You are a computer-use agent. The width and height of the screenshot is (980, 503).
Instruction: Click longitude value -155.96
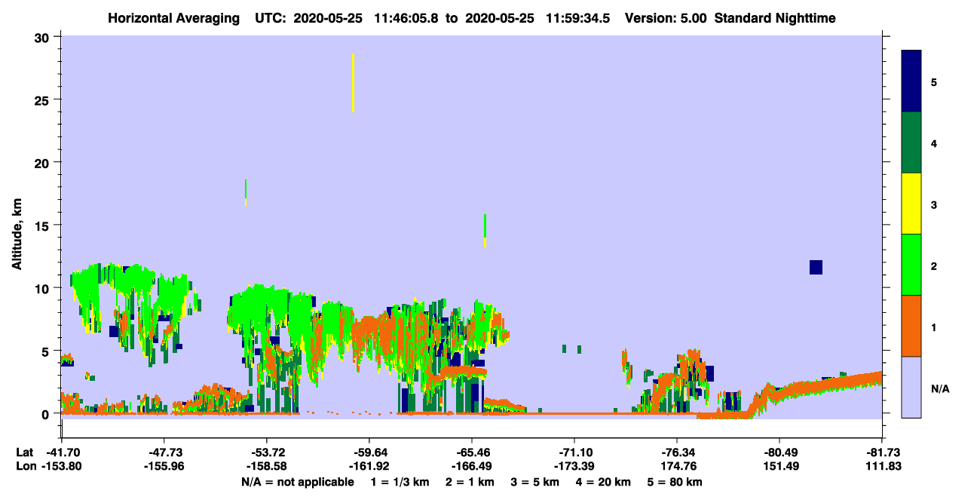(164, 466)
